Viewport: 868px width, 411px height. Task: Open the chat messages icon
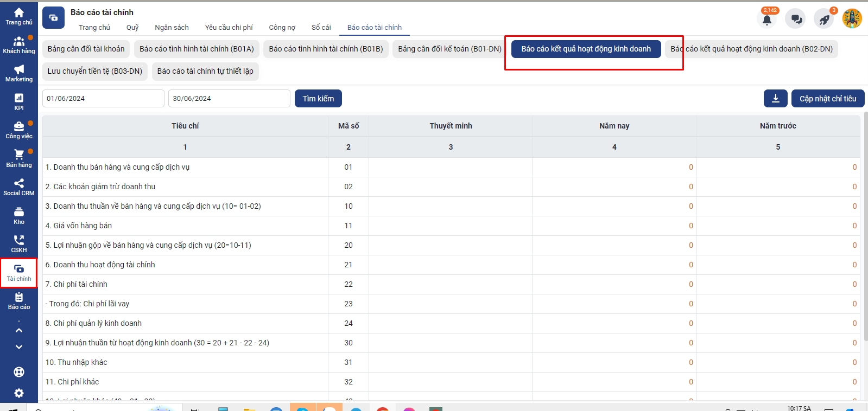(x=796, y=20)
